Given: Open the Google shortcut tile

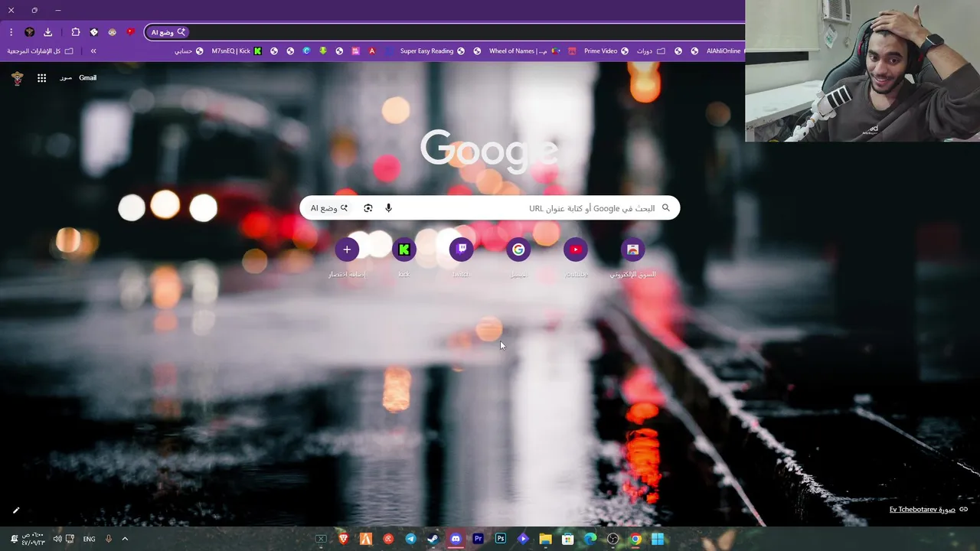Looking at the screenshot, I should pos(518,249).
